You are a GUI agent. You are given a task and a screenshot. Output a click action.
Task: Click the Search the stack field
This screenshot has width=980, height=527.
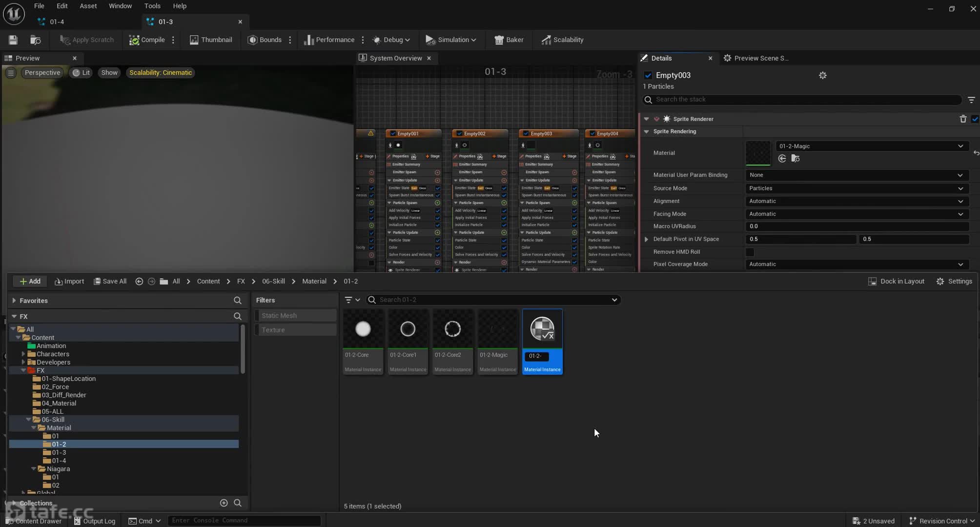pyautogui.click(x=802, y=100)
